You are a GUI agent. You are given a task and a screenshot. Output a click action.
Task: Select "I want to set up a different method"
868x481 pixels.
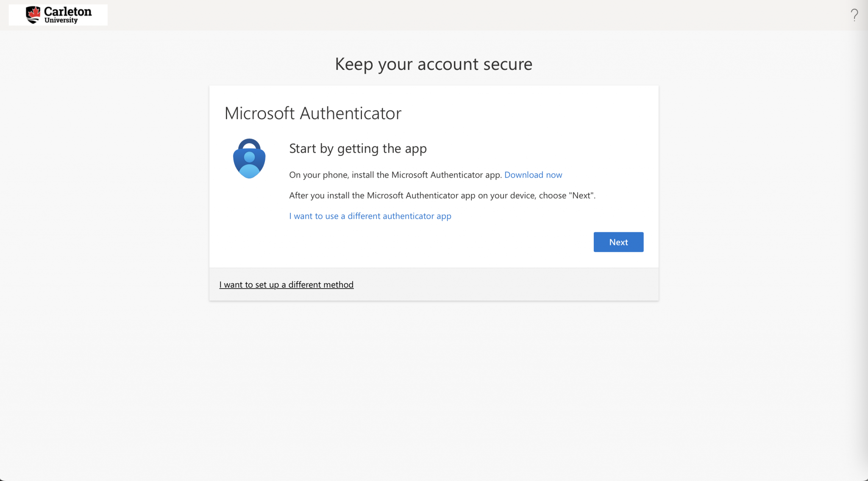[286, 284]
